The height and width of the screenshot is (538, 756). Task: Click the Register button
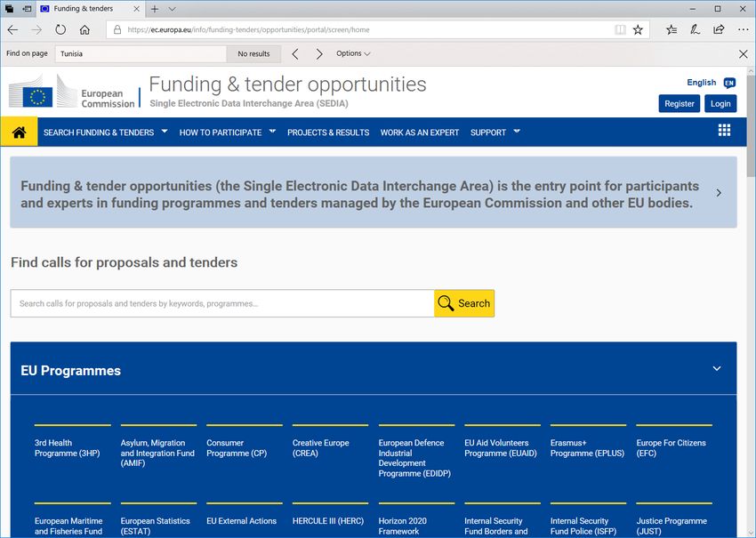click(x=679, y=104)
